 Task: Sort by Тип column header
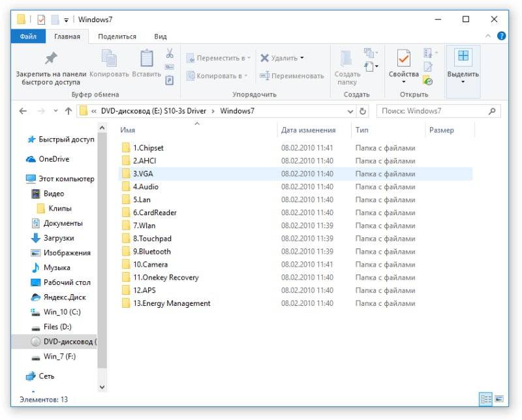point(361,130)
